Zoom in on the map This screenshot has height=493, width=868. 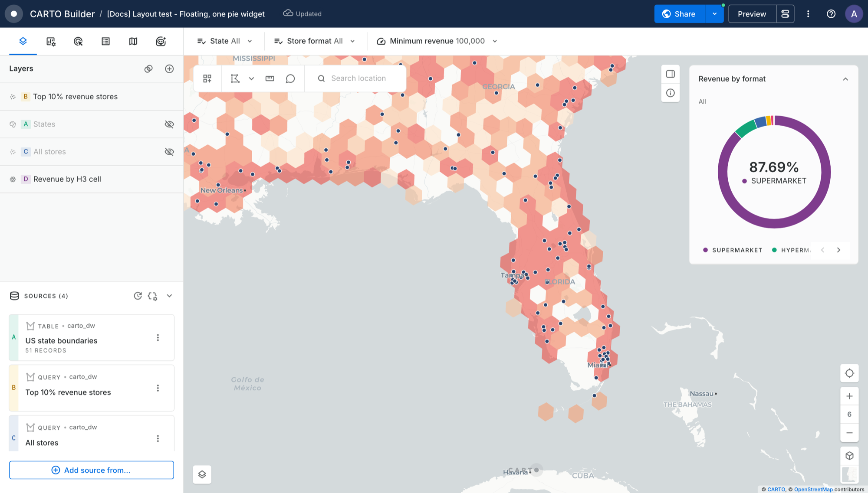coord(849,396)
